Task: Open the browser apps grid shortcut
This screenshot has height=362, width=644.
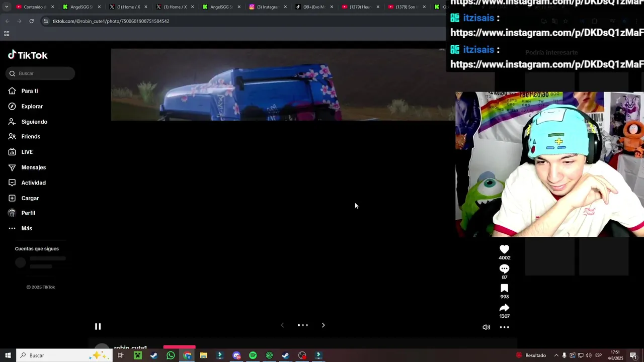Action: coord(7,34)
